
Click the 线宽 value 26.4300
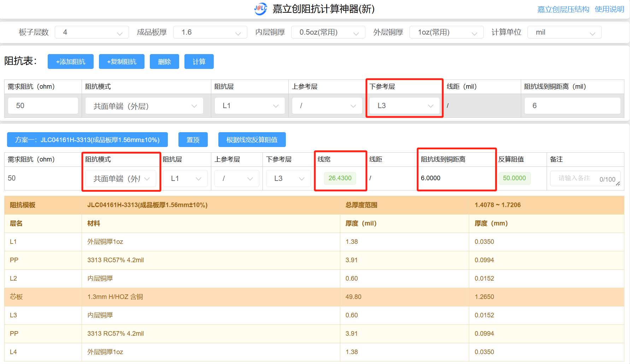(340, 178)
